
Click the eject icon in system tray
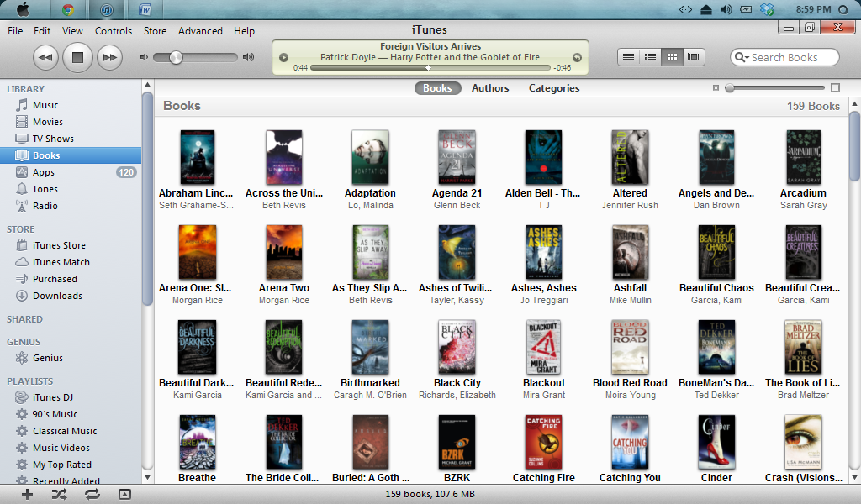(706, 9)
